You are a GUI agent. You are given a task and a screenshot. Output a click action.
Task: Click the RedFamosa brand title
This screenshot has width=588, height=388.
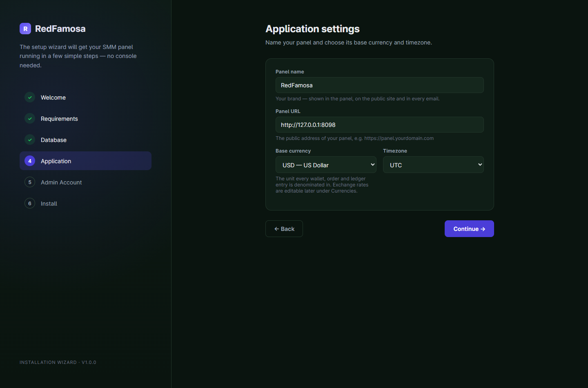click(60, 29)
